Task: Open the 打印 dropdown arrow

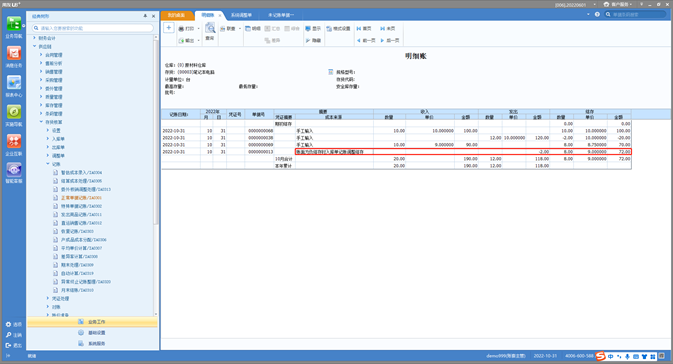Action: point(198,29)
